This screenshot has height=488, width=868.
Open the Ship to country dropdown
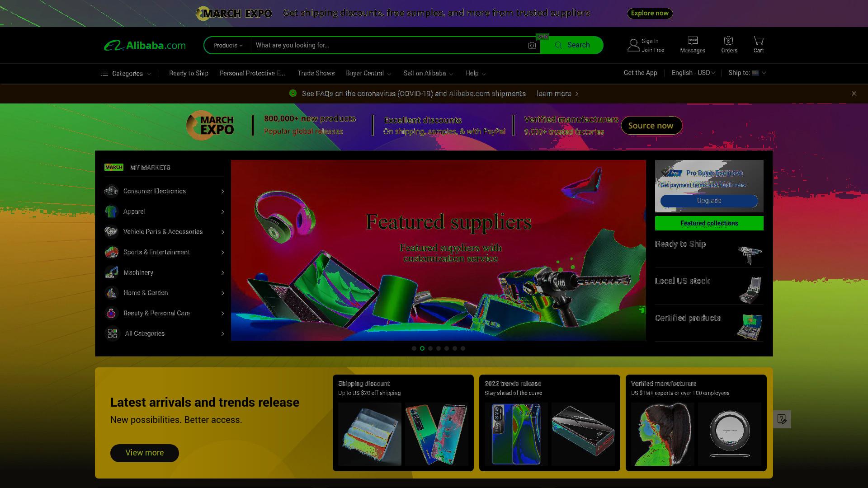[x=747, y=73]
